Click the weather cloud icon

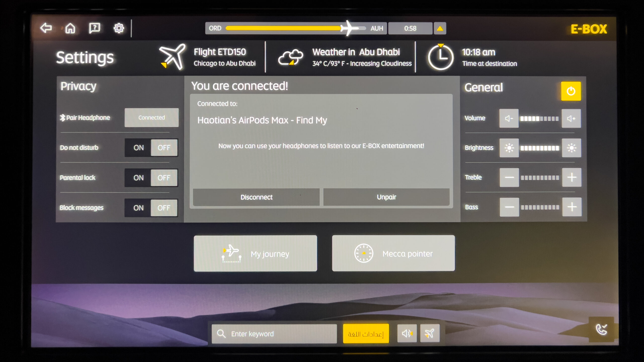coord(291,57)
